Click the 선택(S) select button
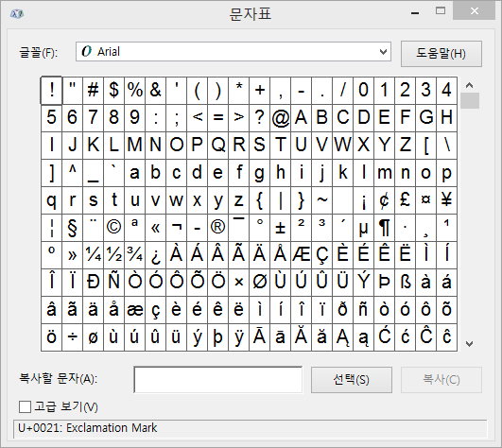The image size is (502, 448). pos(351,380)
